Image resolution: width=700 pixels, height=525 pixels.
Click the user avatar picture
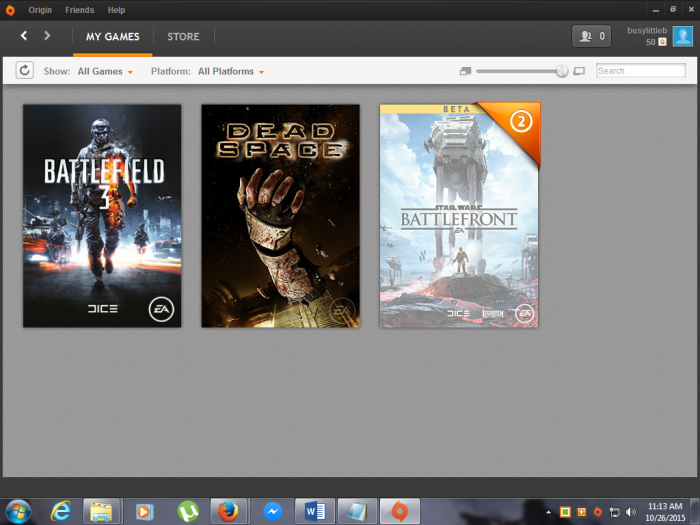pos(683,36)
